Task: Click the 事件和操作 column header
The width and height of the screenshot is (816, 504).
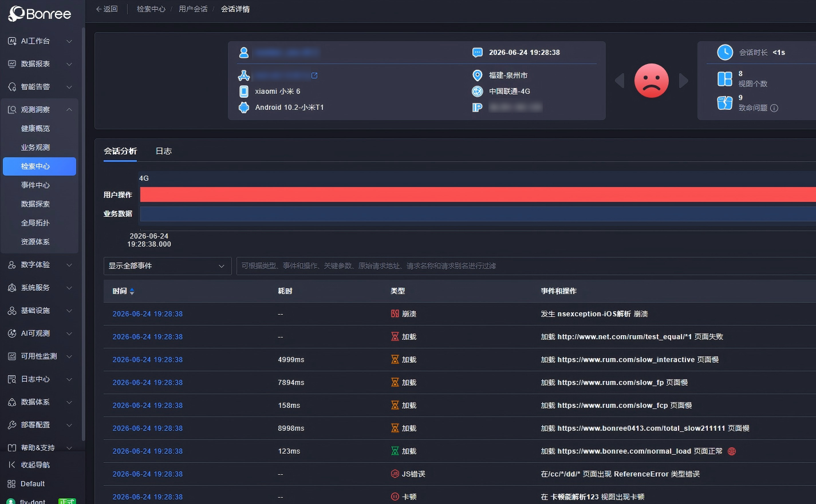Action: click(558, 291)
